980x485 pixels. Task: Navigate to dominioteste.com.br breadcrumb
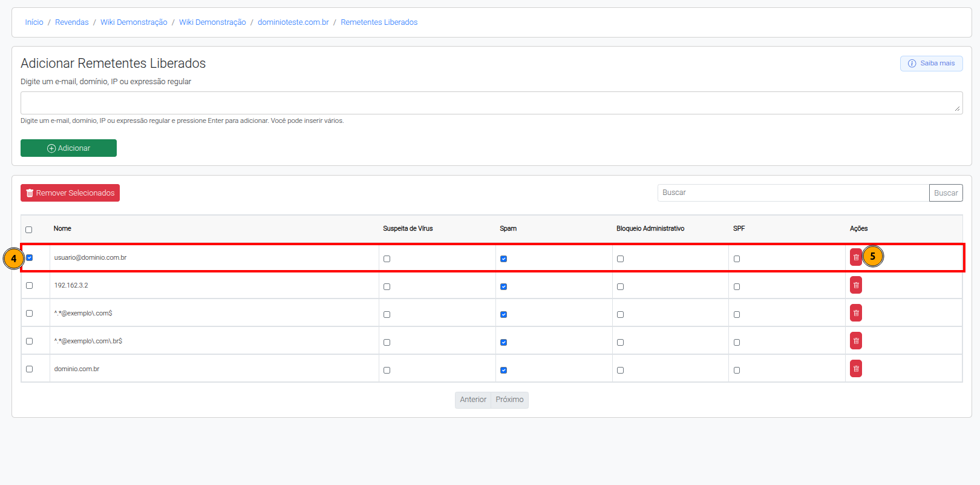pyautogui.click(x=293, y=22)
